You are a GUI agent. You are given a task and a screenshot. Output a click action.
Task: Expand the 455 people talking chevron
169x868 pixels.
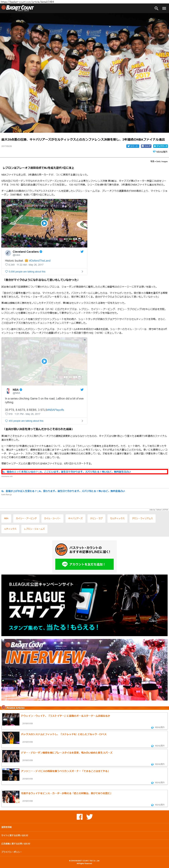tap(82, 421)
